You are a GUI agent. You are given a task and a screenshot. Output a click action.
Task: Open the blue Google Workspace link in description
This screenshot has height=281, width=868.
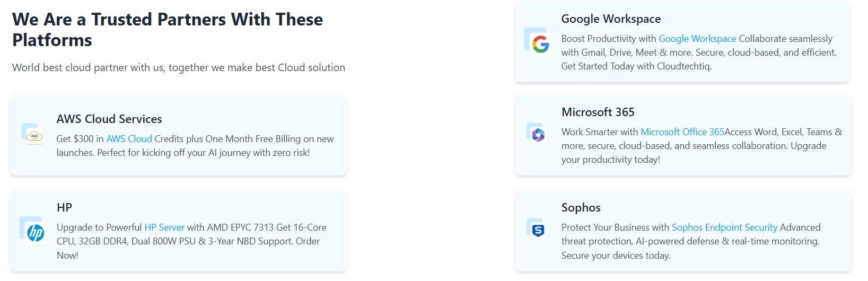click(x=697, y=39)
